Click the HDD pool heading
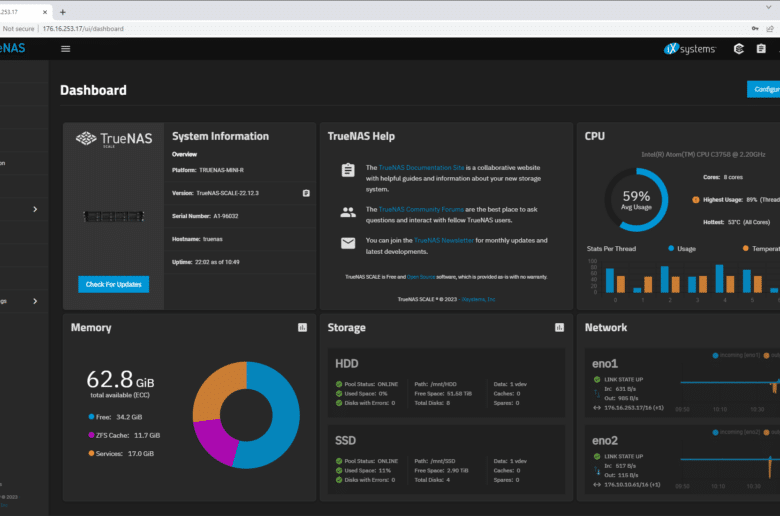This screenshot has height=516, width=780. (x=347, y=364)
